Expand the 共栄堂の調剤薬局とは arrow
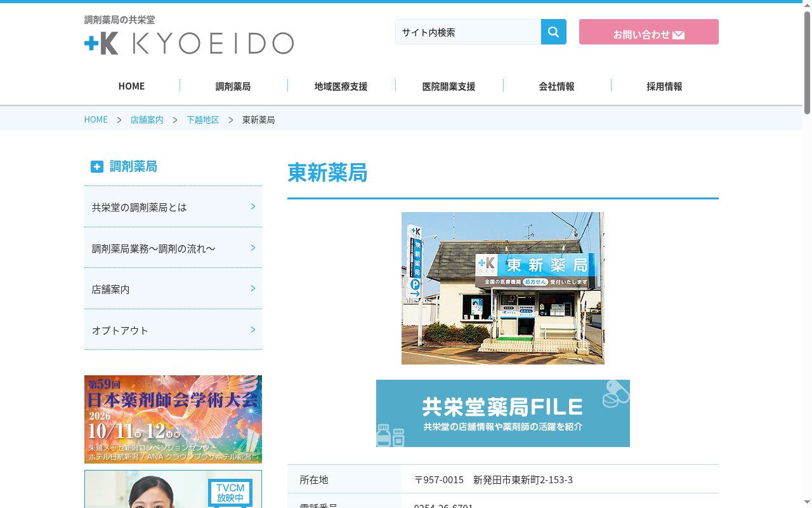812x508 pixels. 253,206
